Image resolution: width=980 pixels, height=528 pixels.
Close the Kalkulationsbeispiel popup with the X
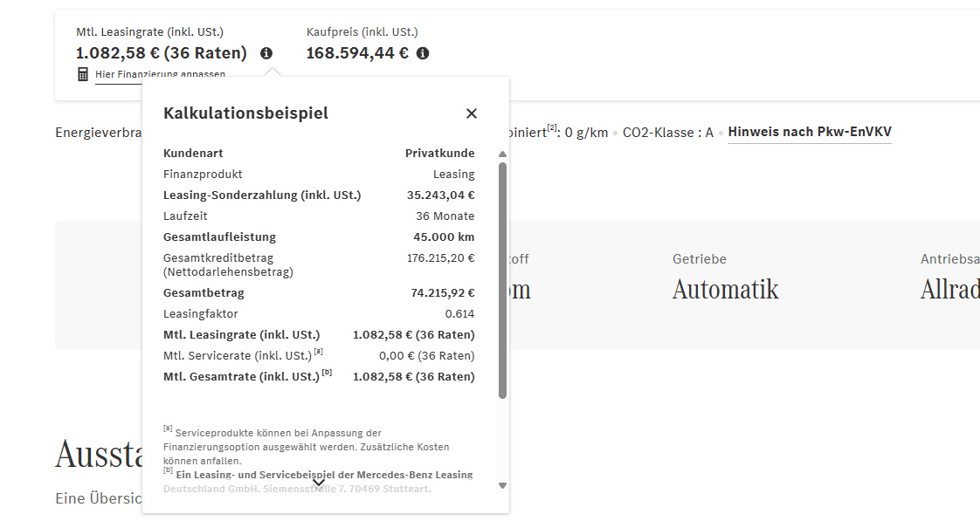(x=472, y=113)
